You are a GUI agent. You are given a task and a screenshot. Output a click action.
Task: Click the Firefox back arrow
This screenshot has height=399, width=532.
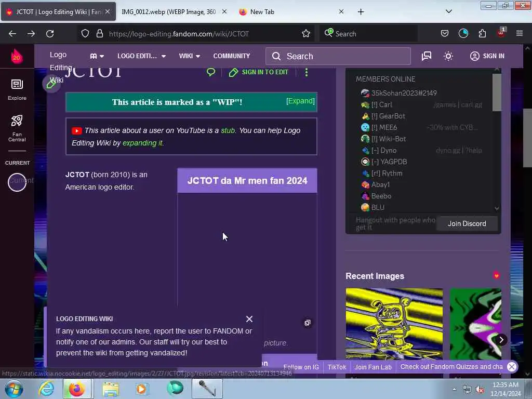coord(12,34)
